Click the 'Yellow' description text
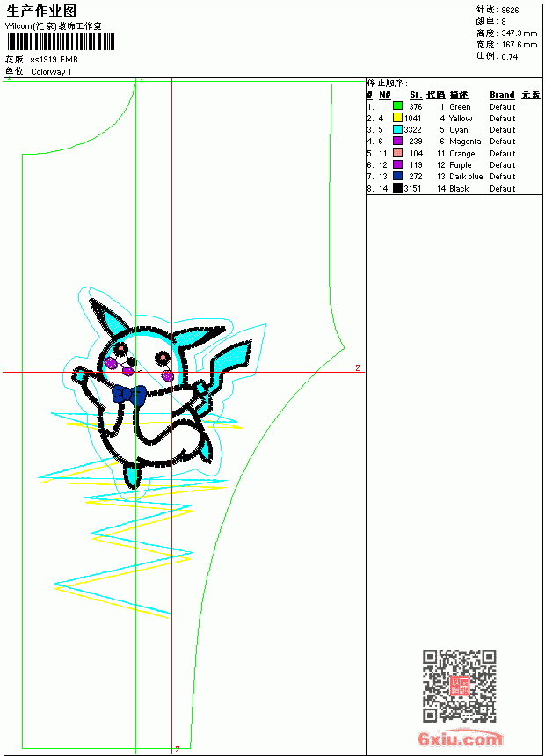This screenshot has width=545, height=756. (x=461, y=119)
